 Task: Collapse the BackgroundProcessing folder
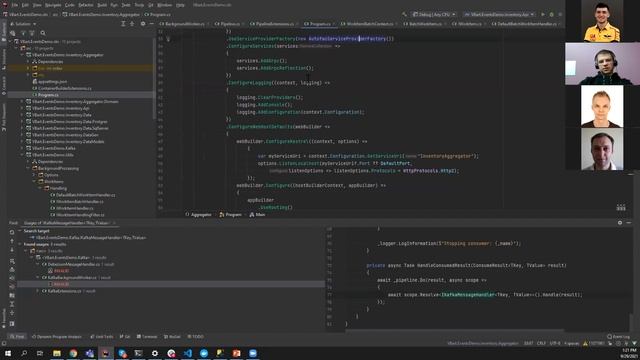pos(28,168)
